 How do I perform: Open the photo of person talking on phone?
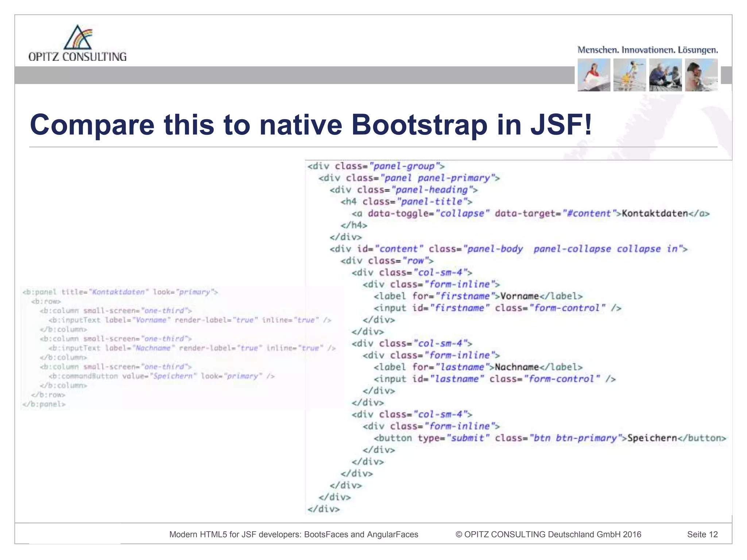click(x=701, y=75)
